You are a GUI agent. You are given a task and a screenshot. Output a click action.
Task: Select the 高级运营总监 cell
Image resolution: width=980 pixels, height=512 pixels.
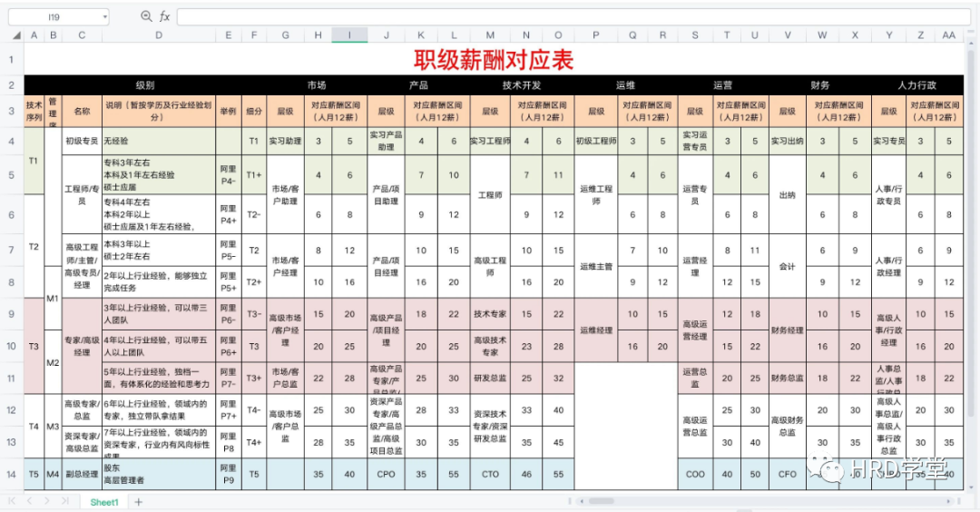point(695,427)
